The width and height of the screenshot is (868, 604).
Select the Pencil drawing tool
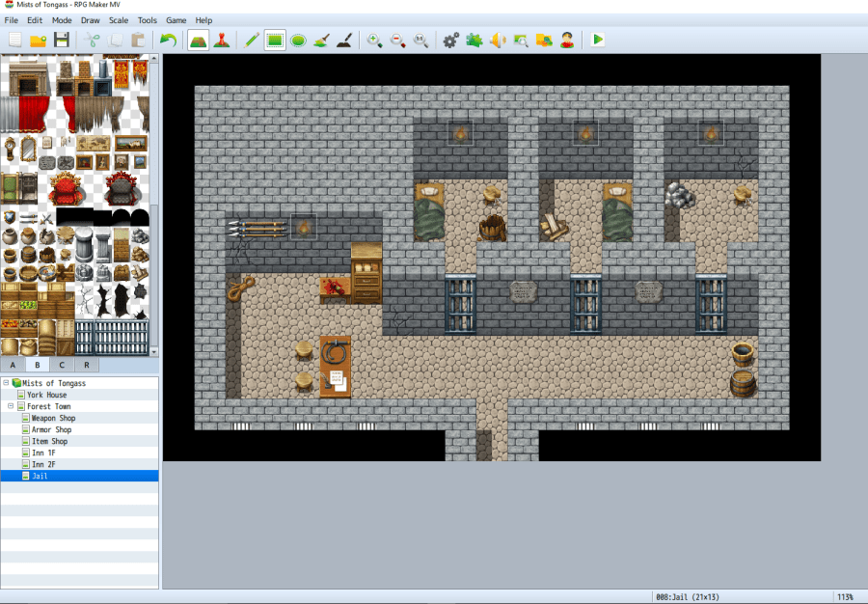click(x=252, y=40)
